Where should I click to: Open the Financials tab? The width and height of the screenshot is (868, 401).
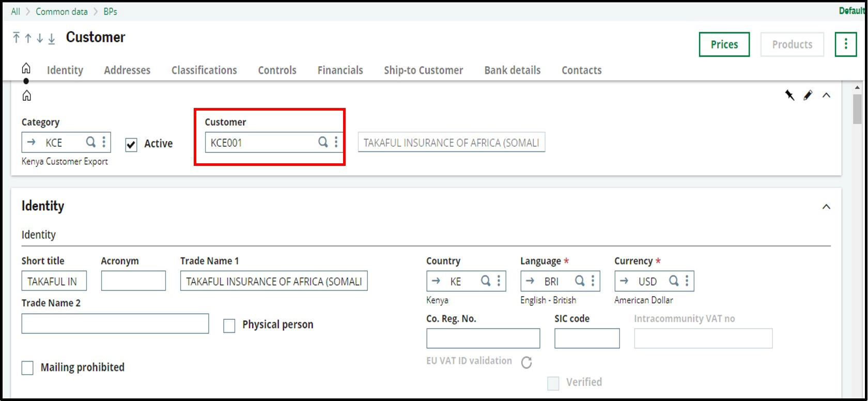[340, 70]
